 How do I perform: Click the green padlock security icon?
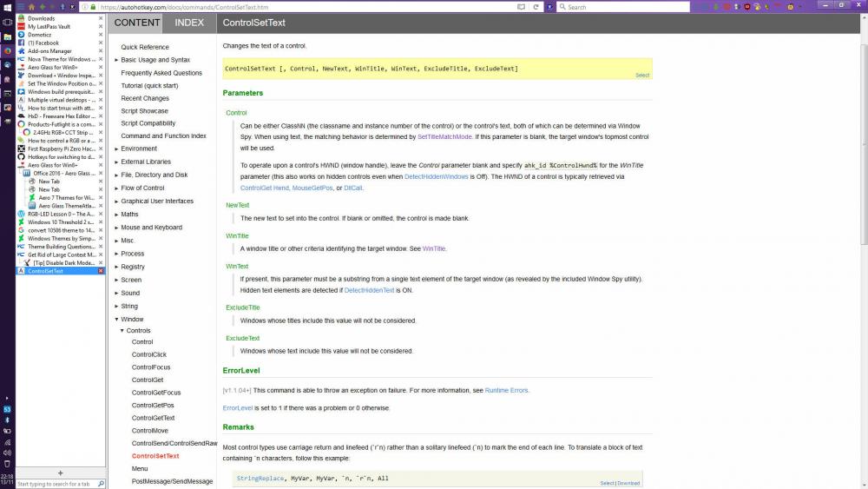point(94,7)
